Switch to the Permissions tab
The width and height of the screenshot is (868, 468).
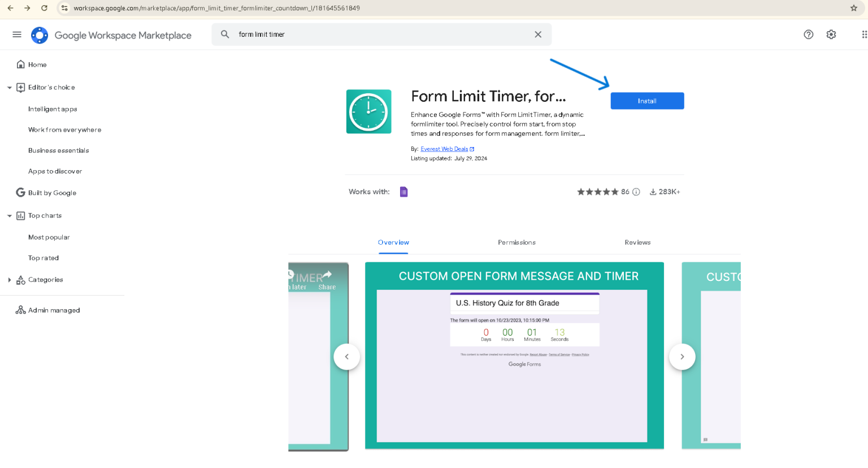(516, 242)
